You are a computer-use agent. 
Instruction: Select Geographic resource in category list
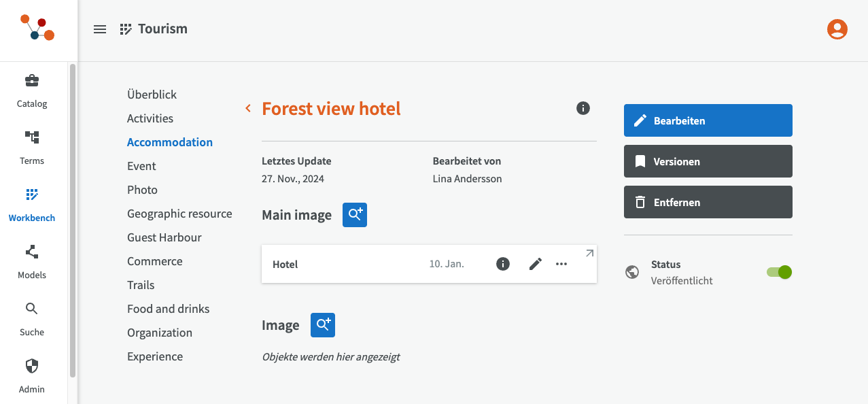[x=179, y=214]
